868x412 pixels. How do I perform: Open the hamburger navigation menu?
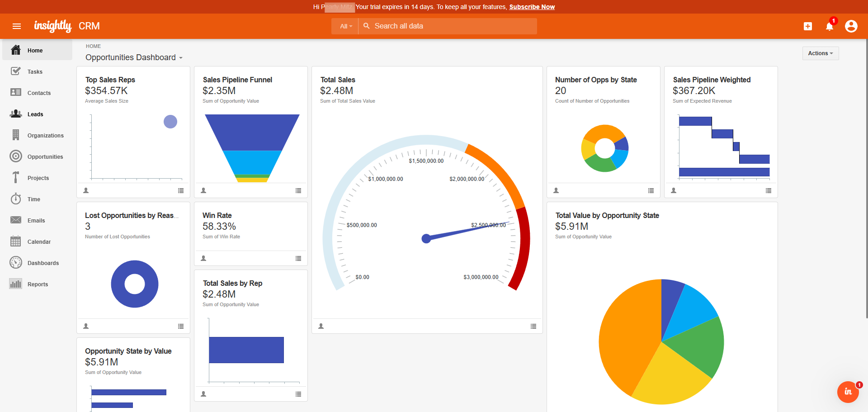click(17, 26)
